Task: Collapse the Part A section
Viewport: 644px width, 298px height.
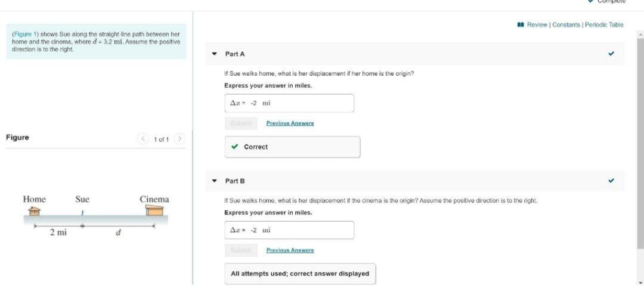Action: coord(214,54)
